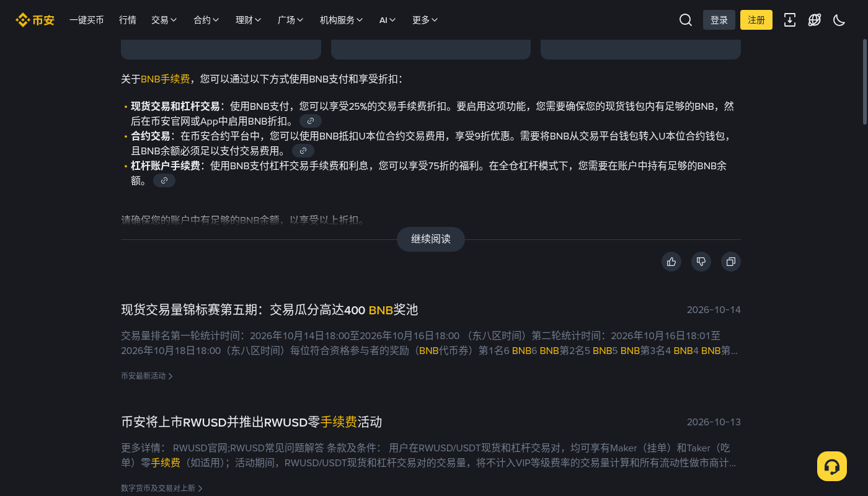This screenshot has height=496, width=868.
Task: Click the Binance 币安 logo
Action: coord(35,20)
